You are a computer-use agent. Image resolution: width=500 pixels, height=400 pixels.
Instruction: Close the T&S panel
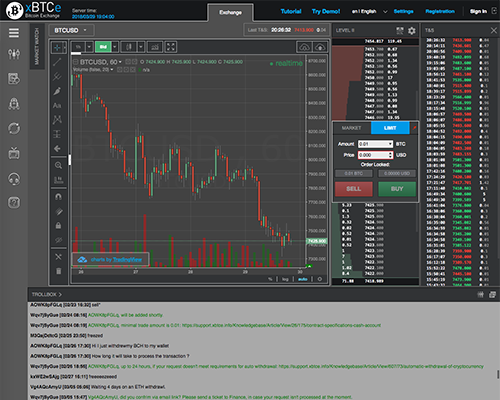pos(494,30)
